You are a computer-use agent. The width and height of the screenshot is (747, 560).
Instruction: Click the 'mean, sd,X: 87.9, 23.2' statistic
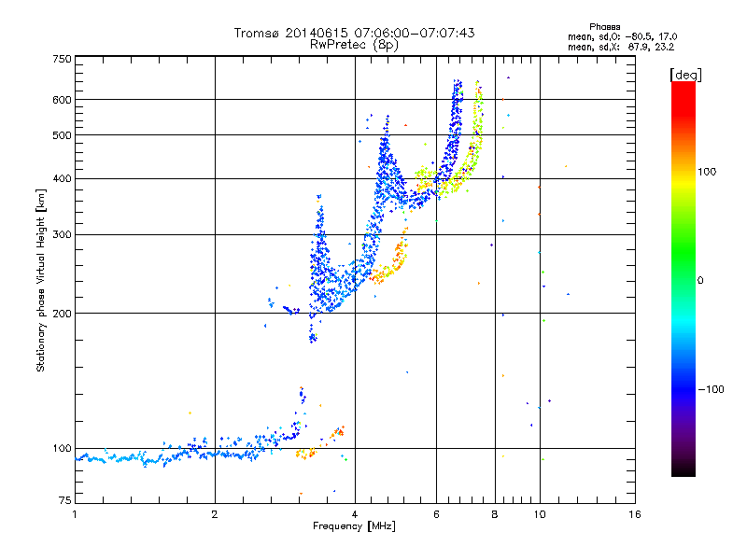[621, 47]
